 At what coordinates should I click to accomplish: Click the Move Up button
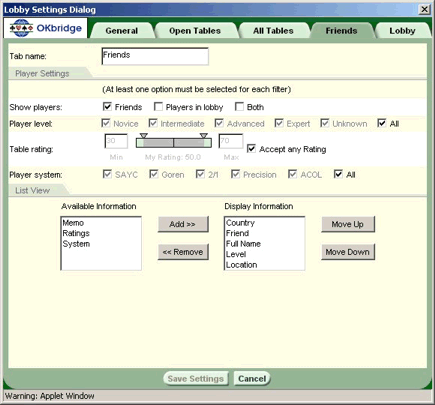tap(348, 224)
